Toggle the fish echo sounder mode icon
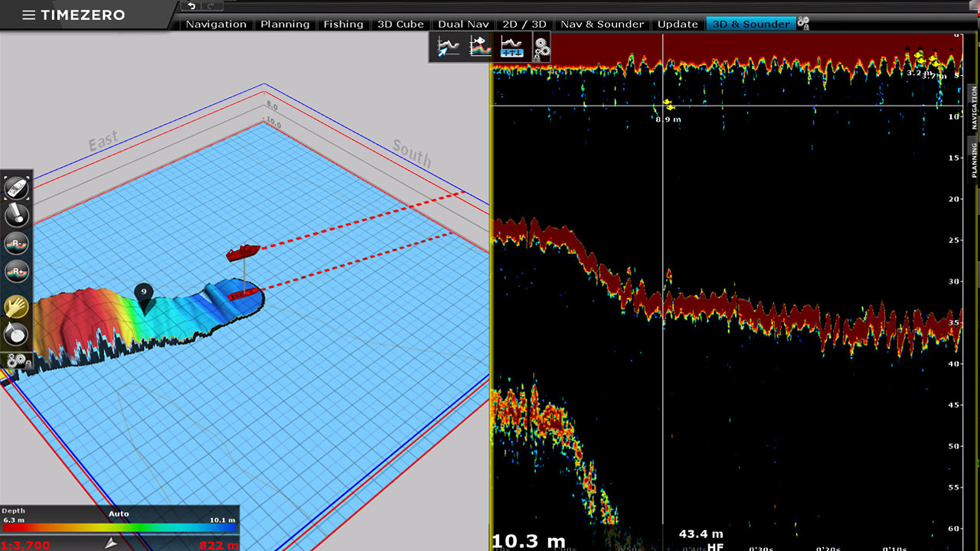The image size is (980, 551). tap(480, 47)
